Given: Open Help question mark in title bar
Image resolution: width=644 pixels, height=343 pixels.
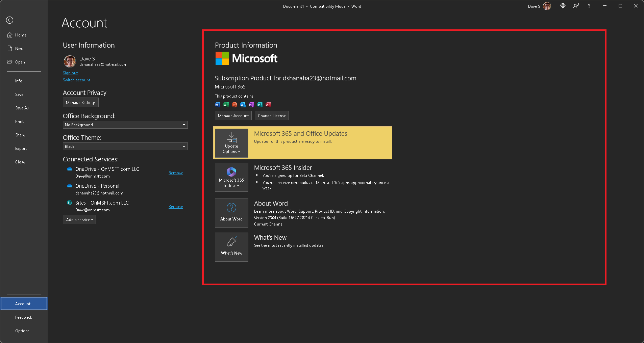Looking at the screenshot, I should click(x=589, y=6).
